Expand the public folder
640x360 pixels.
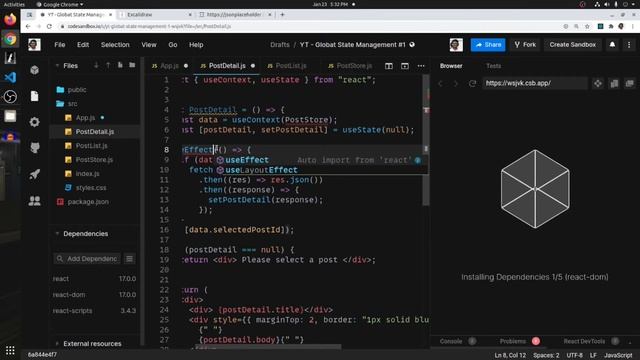pos(77,89)
